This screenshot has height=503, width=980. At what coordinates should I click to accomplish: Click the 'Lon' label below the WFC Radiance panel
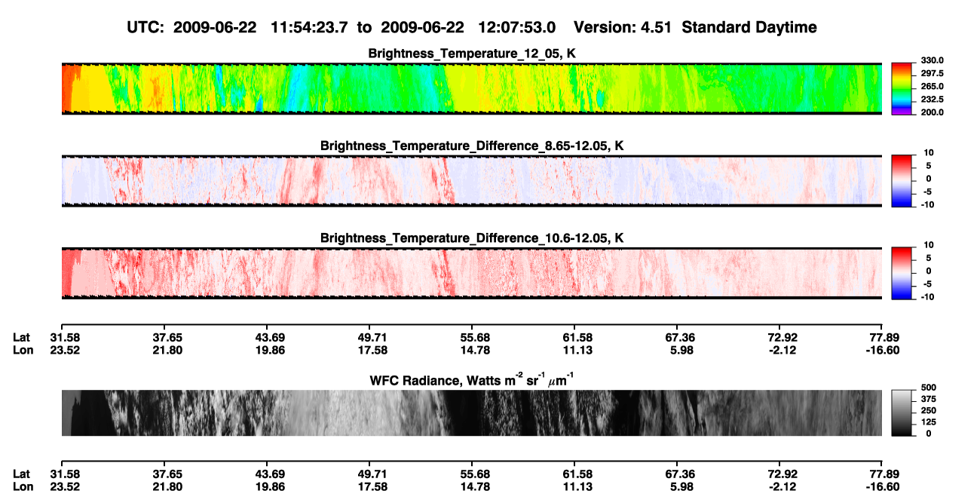point(22,486)
